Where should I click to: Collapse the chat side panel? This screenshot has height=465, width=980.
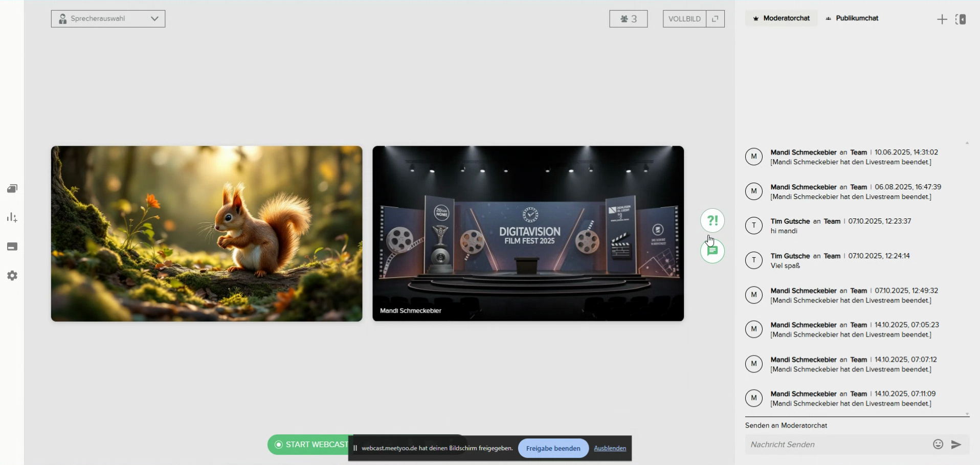961,19
